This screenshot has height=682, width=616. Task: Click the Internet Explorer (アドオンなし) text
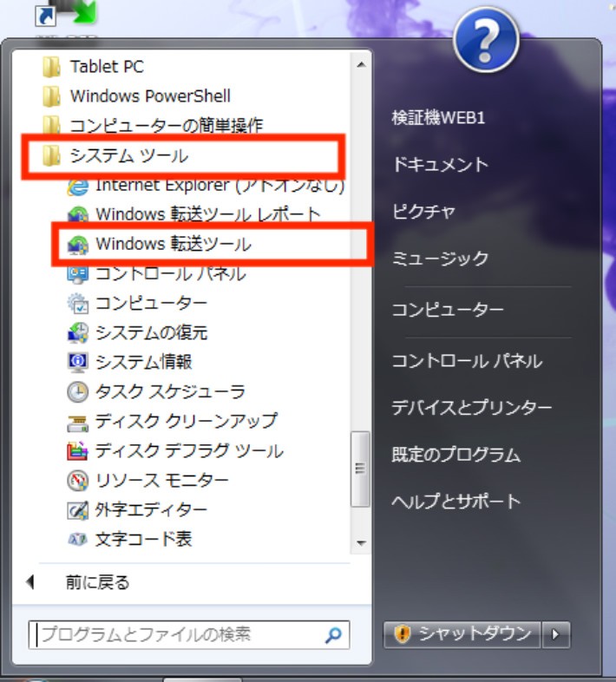tap(220, 187)
